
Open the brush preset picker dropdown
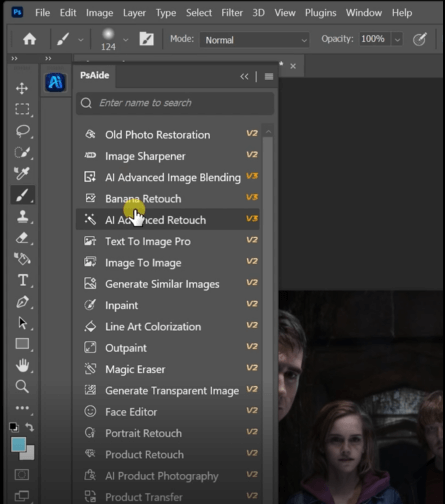tap(126, 40)
